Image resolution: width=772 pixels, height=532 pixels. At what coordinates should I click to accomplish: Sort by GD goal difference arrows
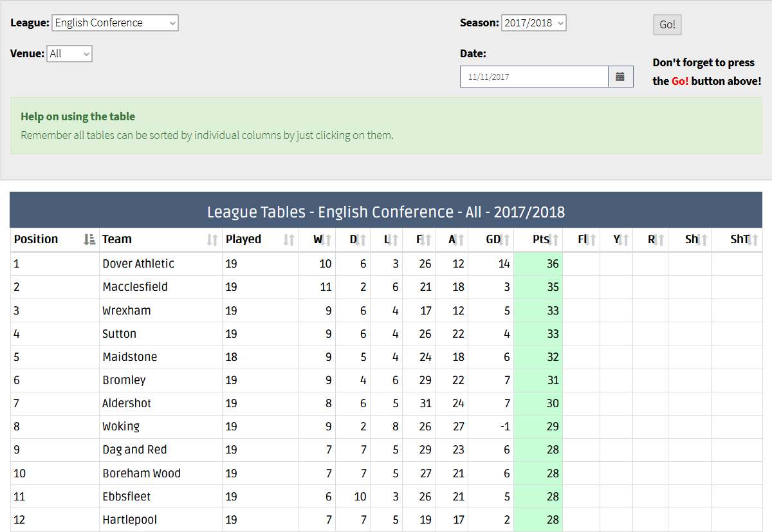[504, 240]
